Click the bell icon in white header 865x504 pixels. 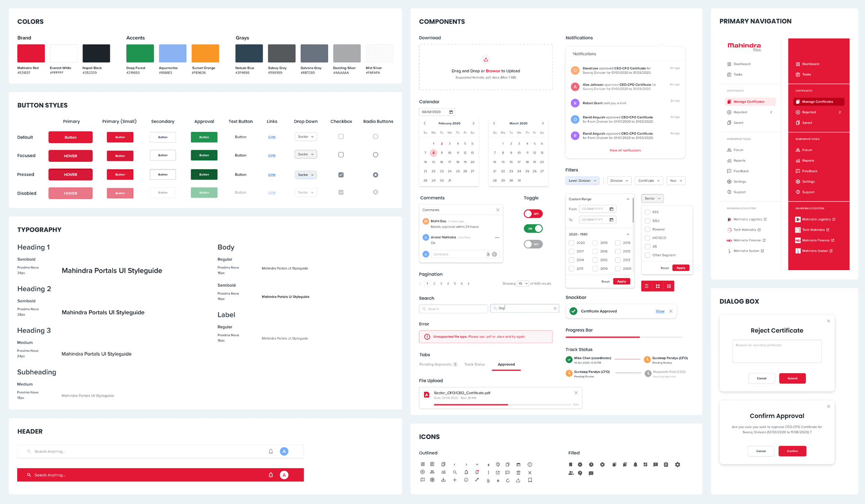pyautogui.click(x=271, y=451)
